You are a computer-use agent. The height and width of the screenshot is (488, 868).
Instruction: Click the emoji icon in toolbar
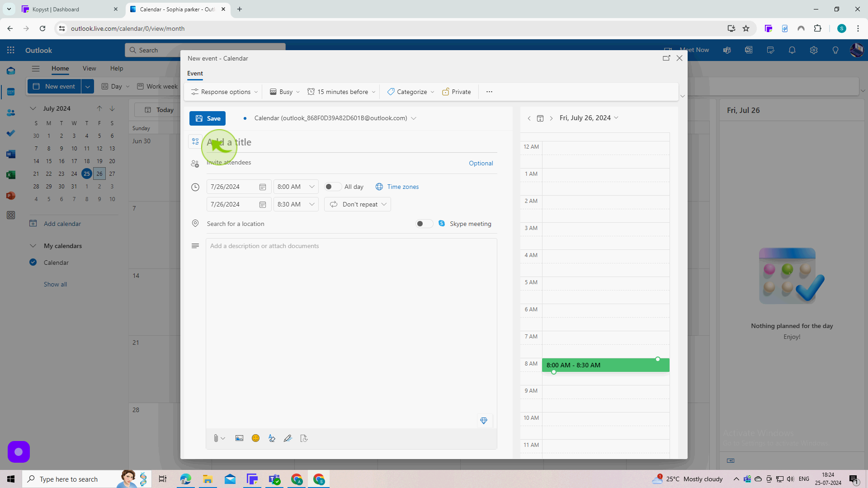click(x=256, y=438)
